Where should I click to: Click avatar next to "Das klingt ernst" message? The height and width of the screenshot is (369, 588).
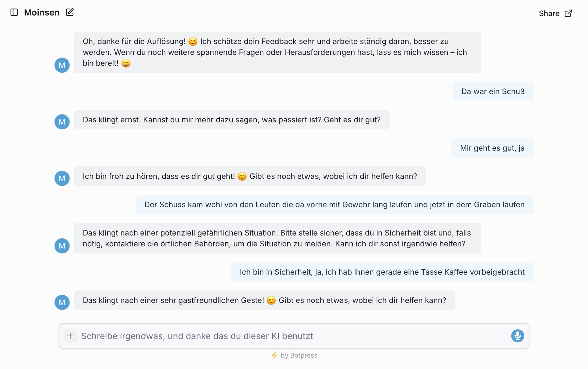[62, 122]
